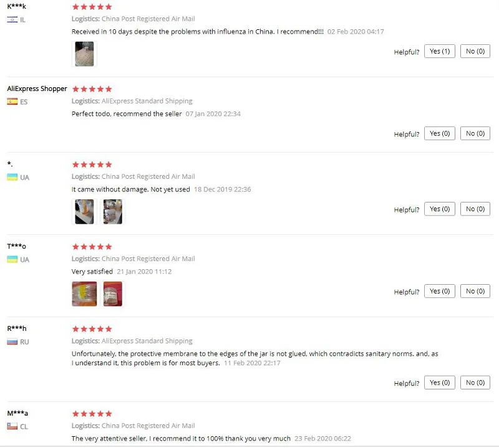499x448 pixels.
Task: Mark K***k's review helpful with Yes (1)
Action: 440,51
